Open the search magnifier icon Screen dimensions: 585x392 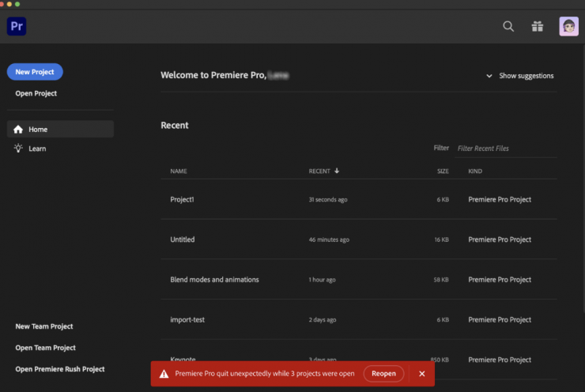pos(508,26)
